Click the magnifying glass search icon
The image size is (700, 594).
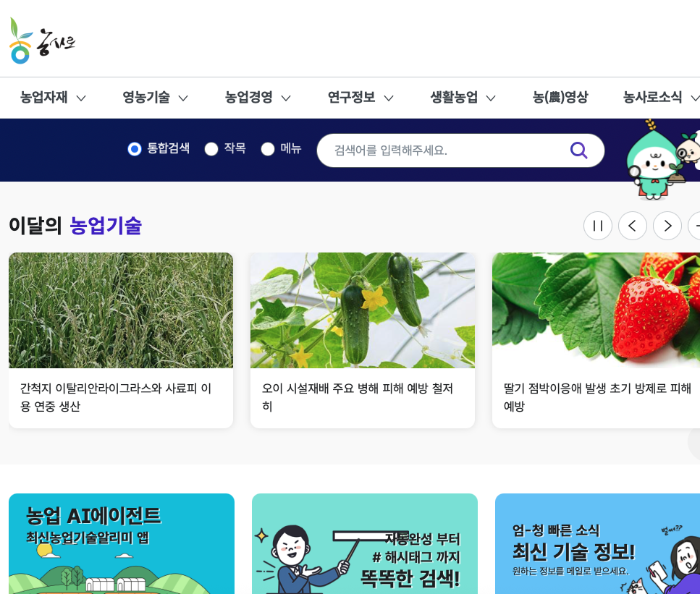[x=578, y=150]
